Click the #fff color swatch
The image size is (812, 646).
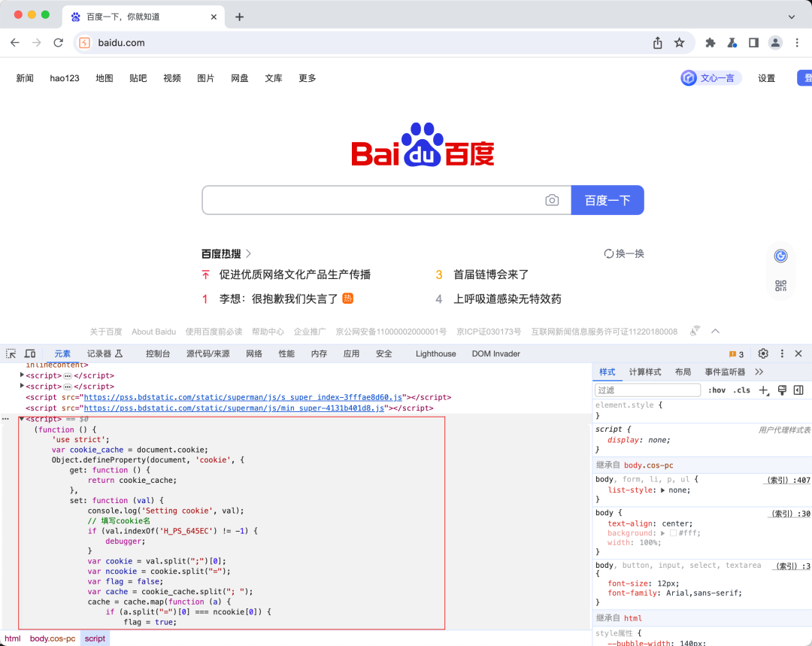pos(673,533)
